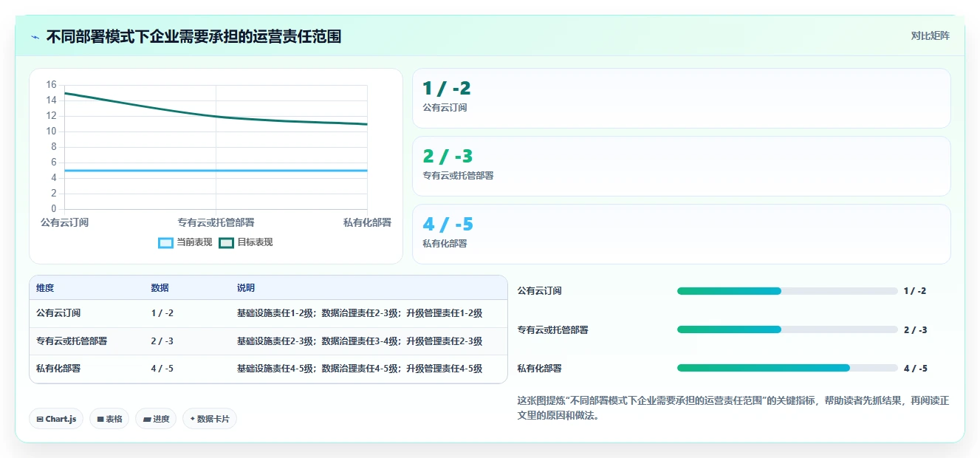980x458 pixels.
Task: Click the 公有云订阅 progress bar
Action: 787,291
